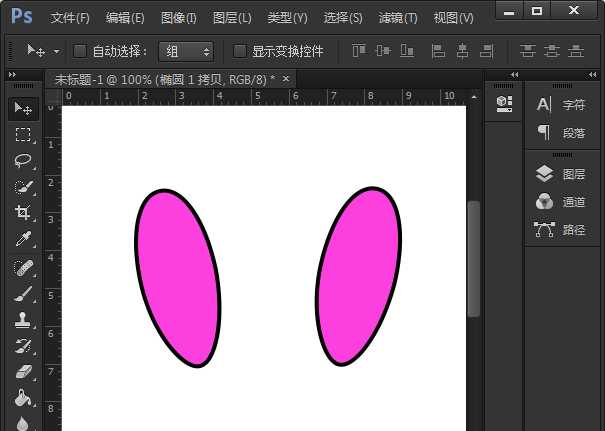
Task: Activate the Crop tool
Action: (23, 213)
